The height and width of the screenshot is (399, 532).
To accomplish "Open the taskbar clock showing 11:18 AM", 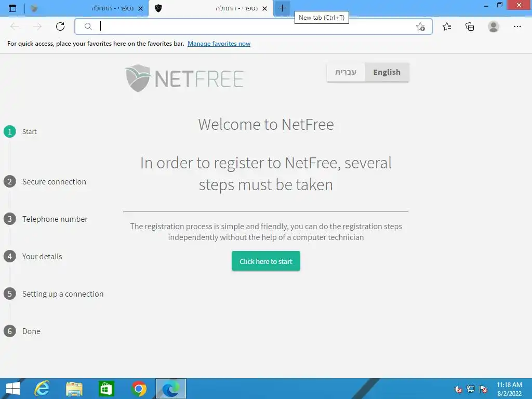I will [509, 389].
